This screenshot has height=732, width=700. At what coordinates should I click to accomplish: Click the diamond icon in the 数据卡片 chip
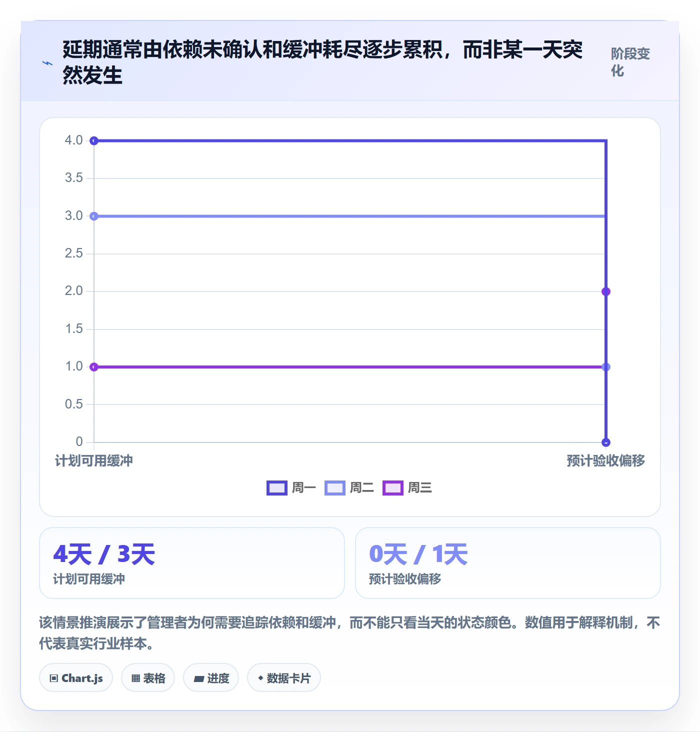pos(260,678)
